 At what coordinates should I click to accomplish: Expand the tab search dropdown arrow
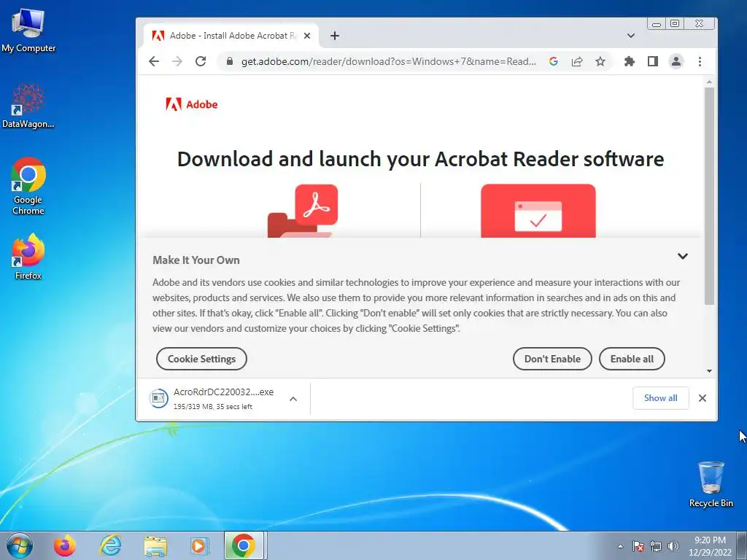631,36
